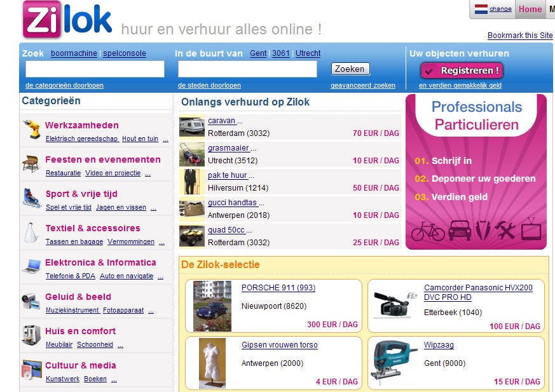The height and width of the screenshot is (392, 555).
Task: Open the Panasonic camcorder photo
Action: pos(395,305)
